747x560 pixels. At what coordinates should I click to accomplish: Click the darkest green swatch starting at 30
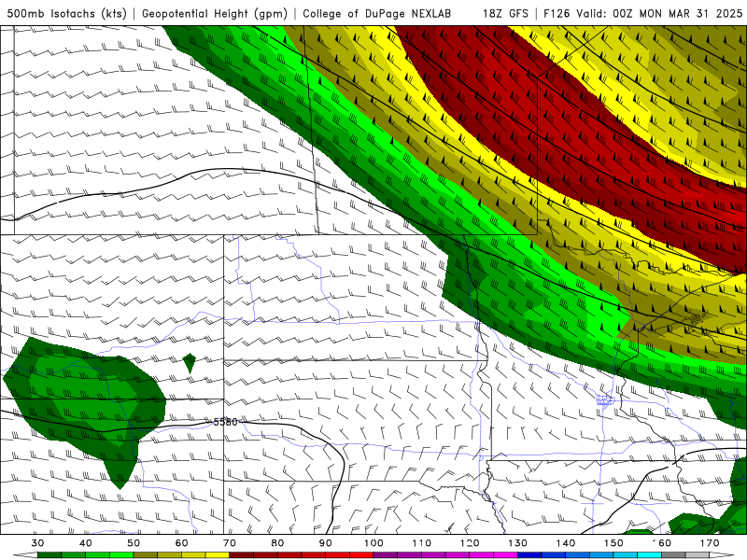(x=49, y=555)
